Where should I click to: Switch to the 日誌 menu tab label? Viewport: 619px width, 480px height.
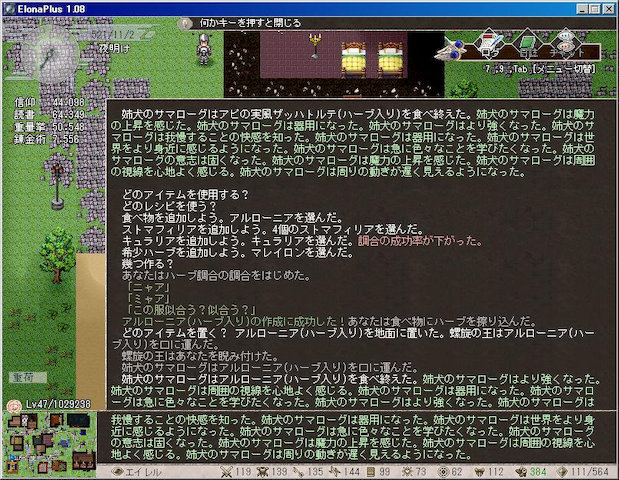[528, 52]
